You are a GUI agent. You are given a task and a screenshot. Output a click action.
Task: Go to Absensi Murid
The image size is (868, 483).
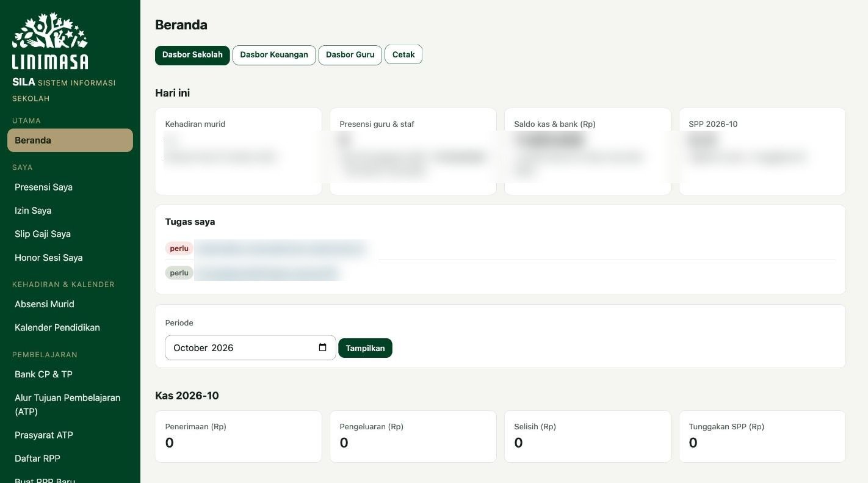(70, 304)
